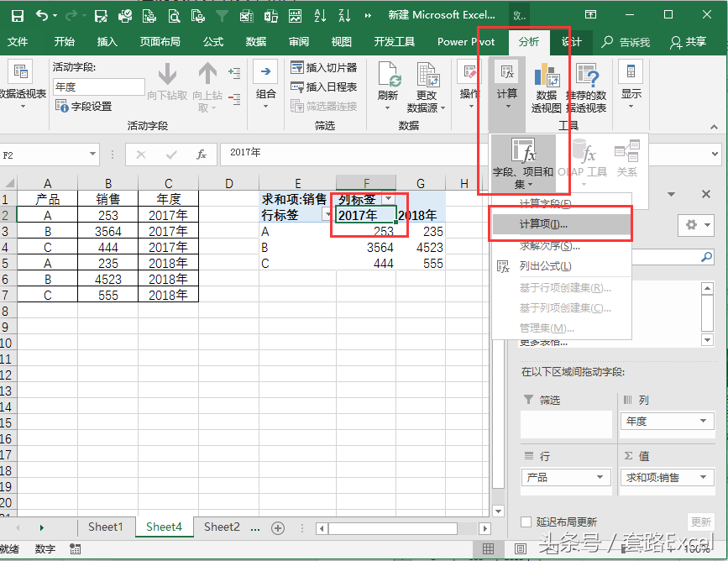This screenshot has width=728, height=561.
Task: Open 更改数据源 change data source
Action: (427, 87)
